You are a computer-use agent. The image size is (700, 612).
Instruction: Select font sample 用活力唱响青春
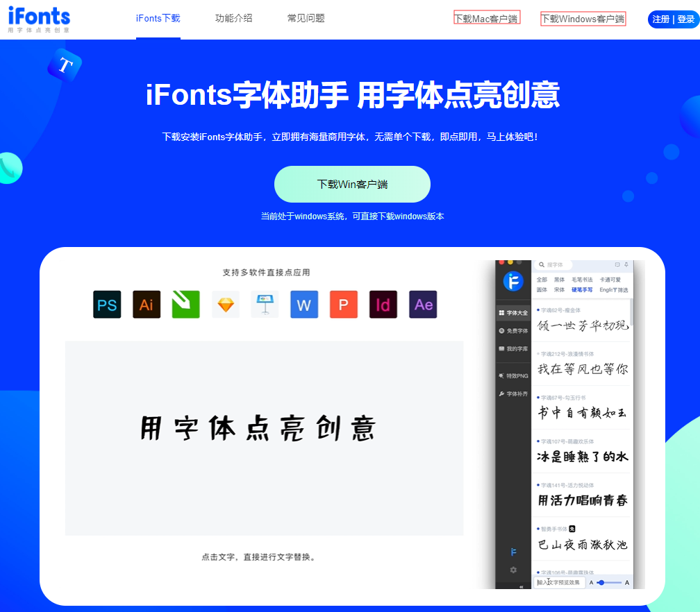coord(583,500)
